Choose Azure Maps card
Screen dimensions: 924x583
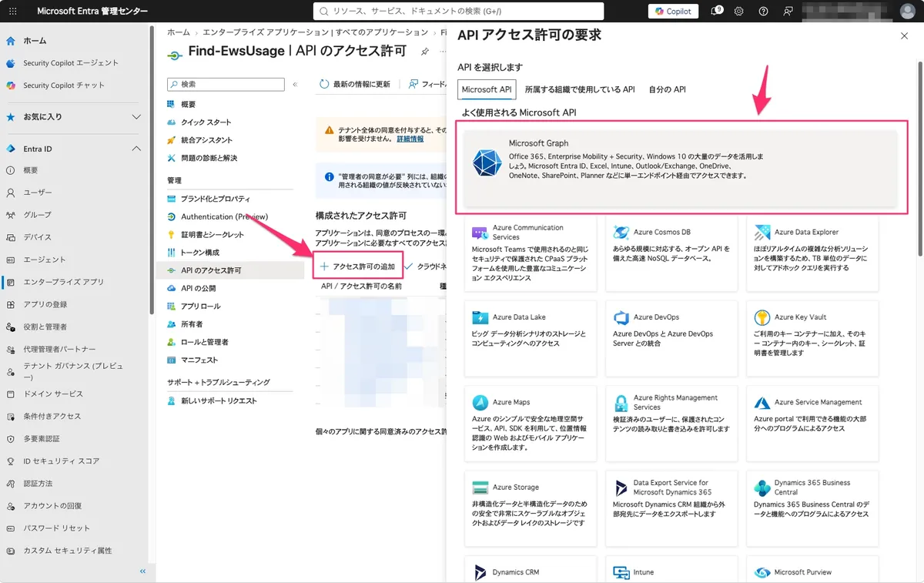click(x=531, y=424)
